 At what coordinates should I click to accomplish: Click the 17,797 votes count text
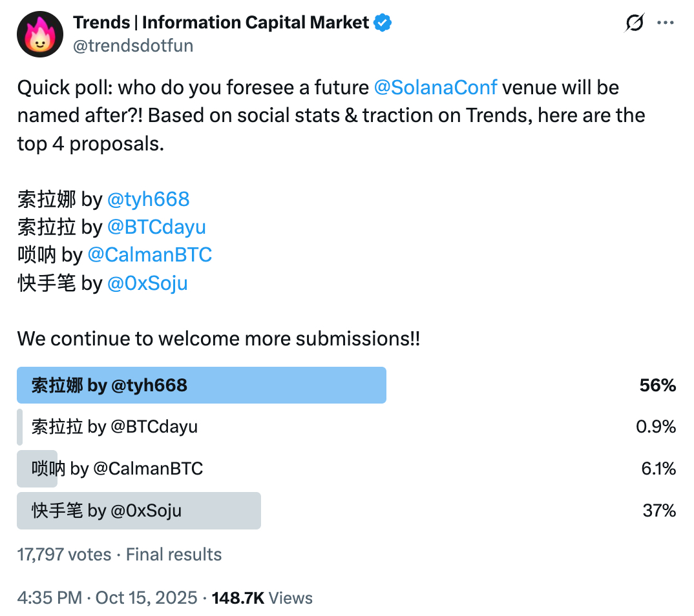64,555
